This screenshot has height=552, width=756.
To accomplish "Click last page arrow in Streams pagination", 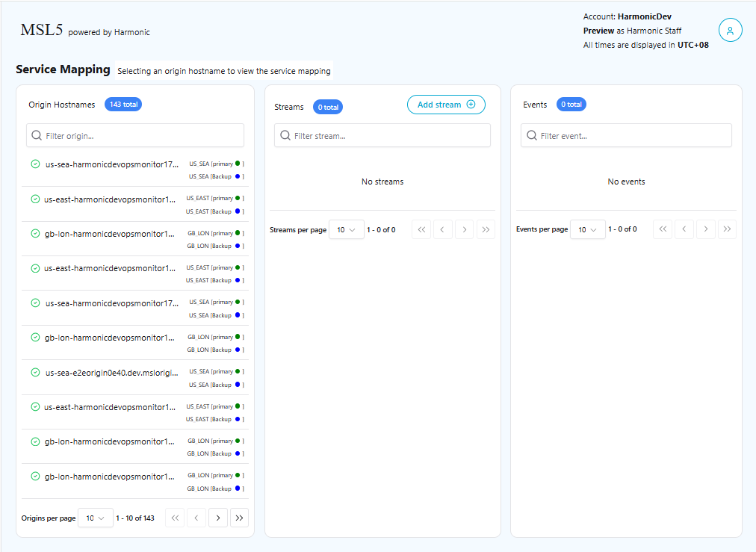I will 486,230.
